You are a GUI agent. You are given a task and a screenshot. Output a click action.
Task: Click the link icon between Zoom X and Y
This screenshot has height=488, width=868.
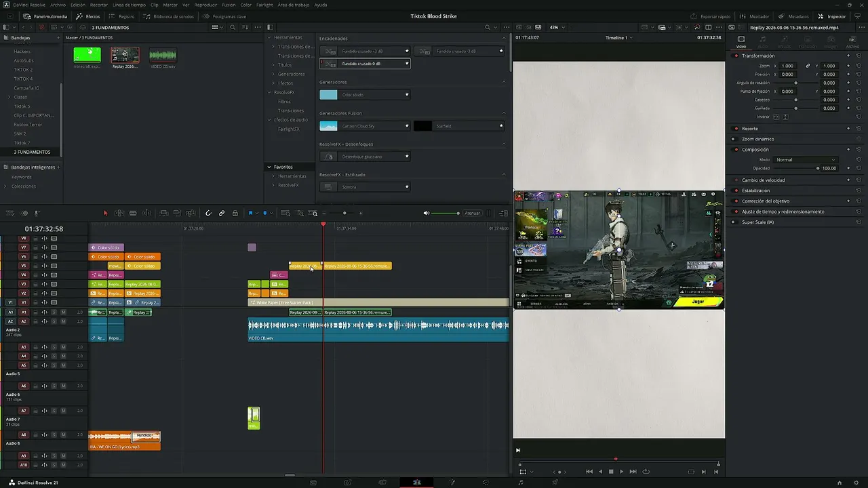pos(808,66)
